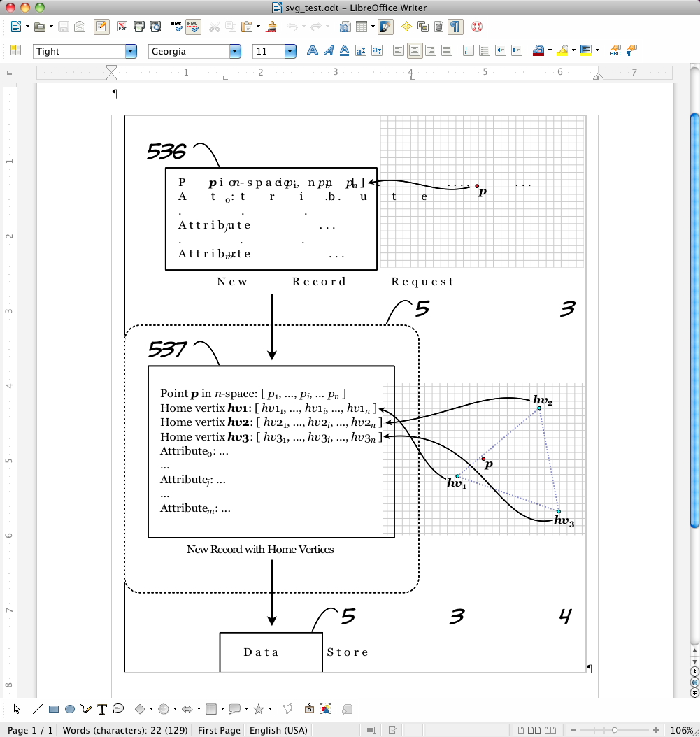
Task: Open the Navigator star icon
Action: tap(406, 27)
